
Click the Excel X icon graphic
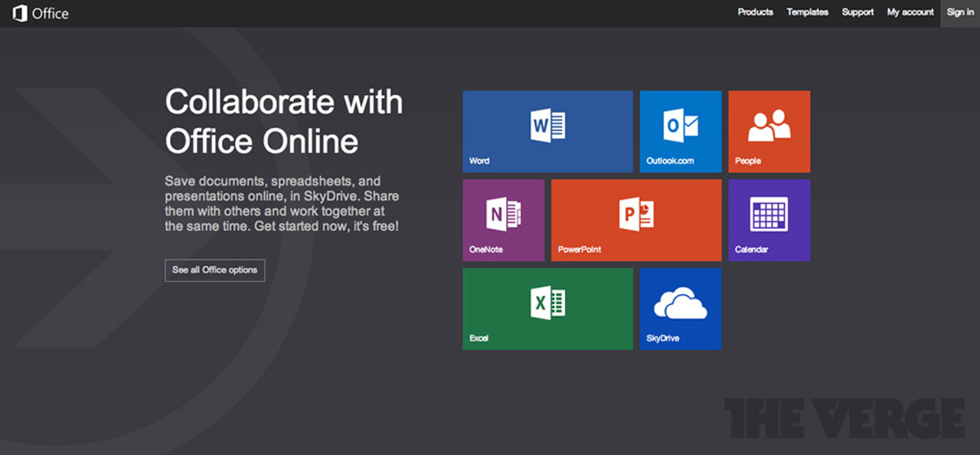coord(547,302)
